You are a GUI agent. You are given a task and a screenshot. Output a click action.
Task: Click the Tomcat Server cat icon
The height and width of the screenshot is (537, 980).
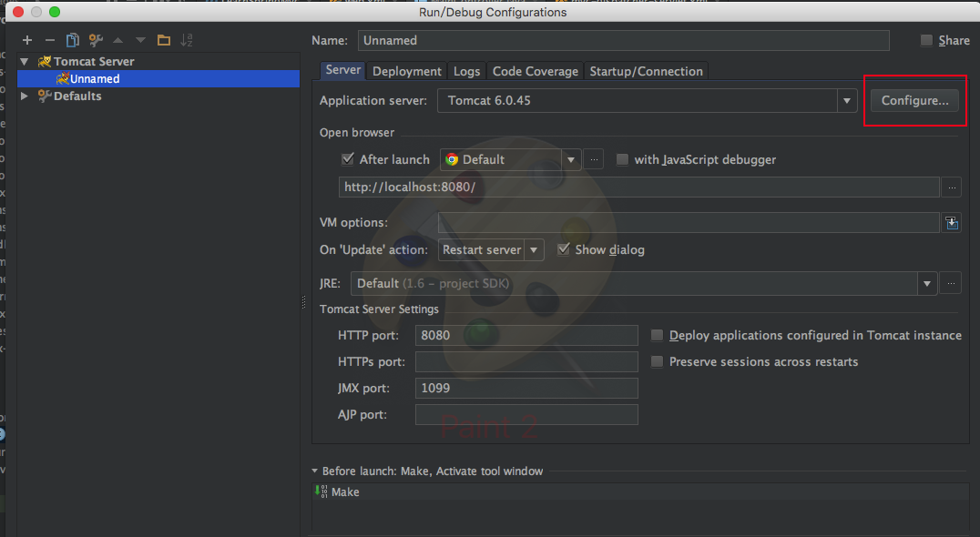pyautogui.click(x=45, y=61)
